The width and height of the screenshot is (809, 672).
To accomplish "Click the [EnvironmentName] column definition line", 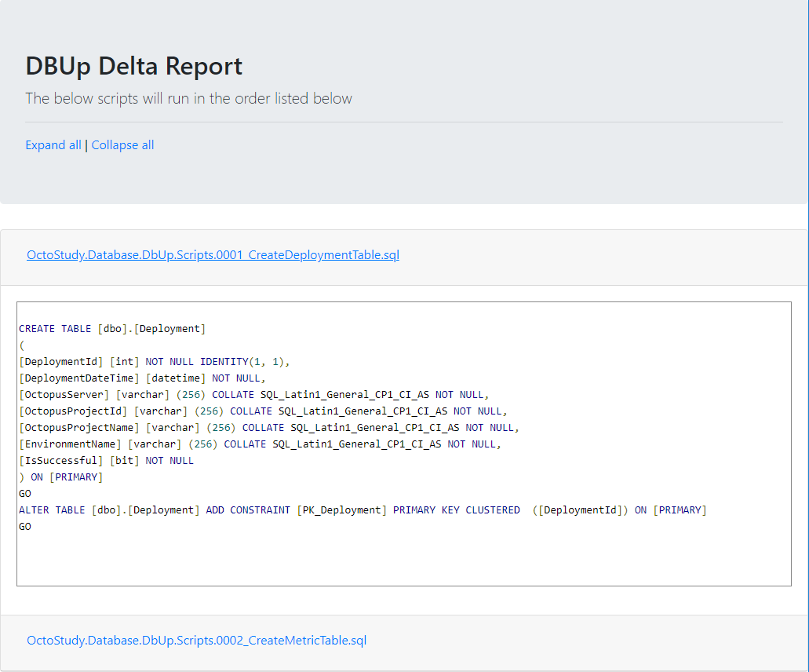I will click(260, 444).
